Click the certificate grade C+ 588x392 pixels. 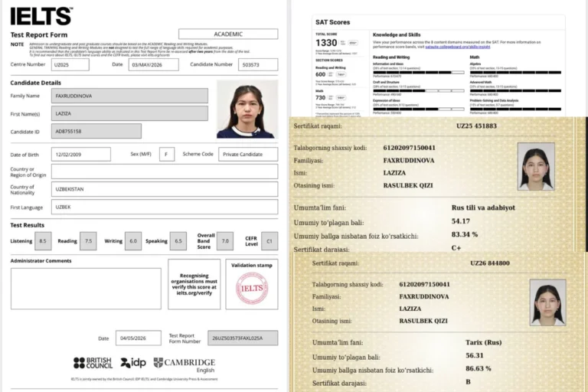point(456,248)
